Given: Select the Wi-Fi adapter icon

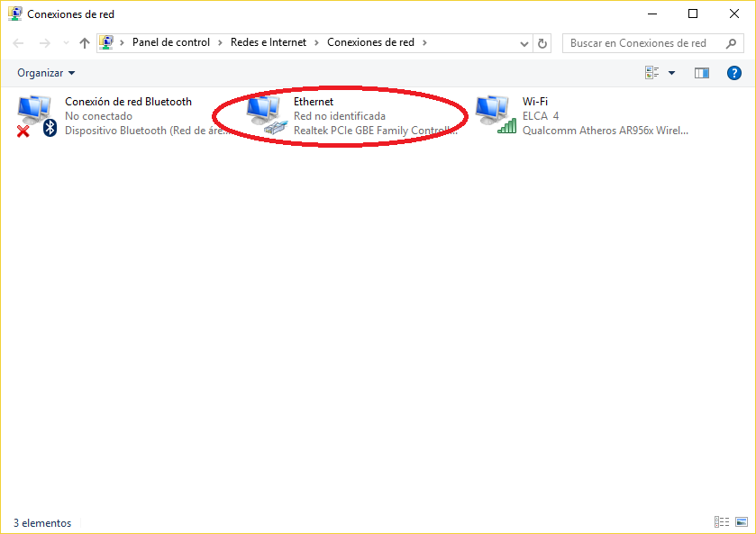Looking at the screenshot, I should 496,114.
